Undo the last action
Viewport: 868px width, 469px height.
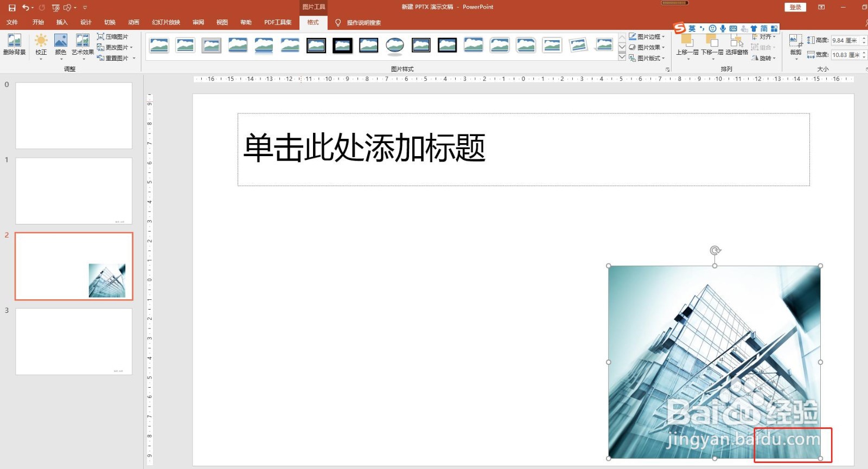[x=25, y=8]
